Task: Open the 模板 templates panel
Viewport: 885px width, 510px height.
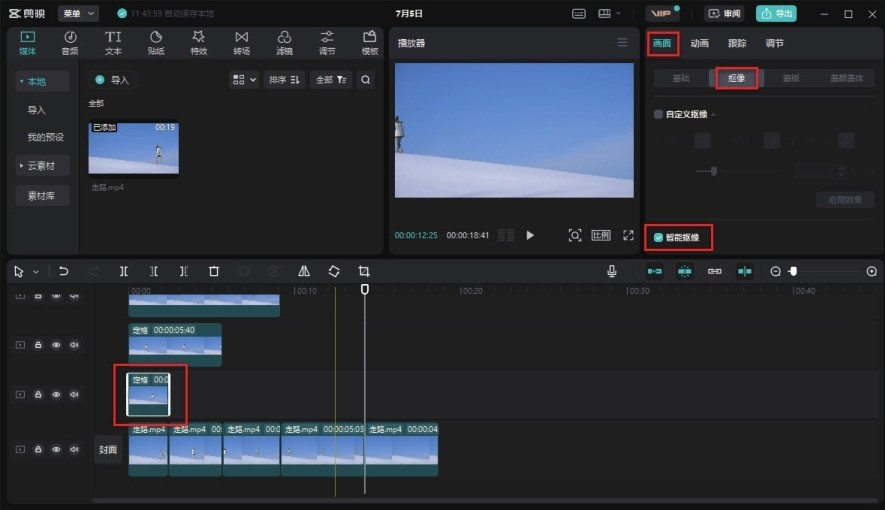Action: [370, 43]
